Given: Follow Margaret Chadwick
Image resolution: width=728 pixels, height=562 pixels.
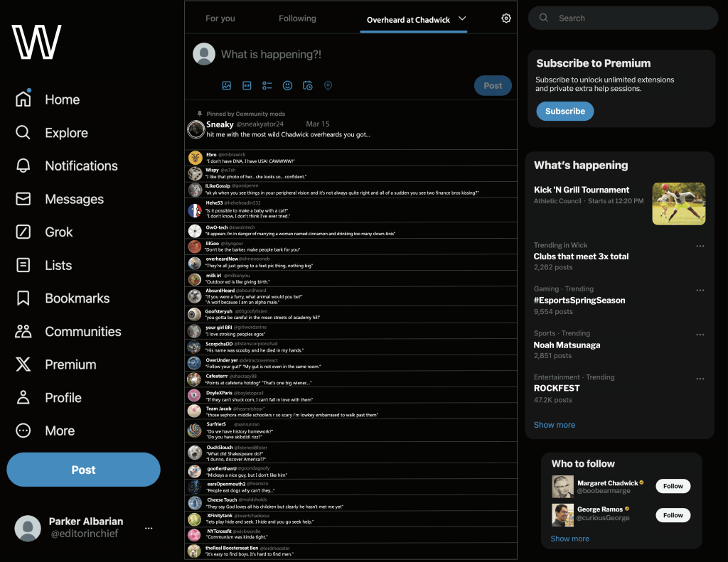Looking at the screenshot, I should click(673, 487).
